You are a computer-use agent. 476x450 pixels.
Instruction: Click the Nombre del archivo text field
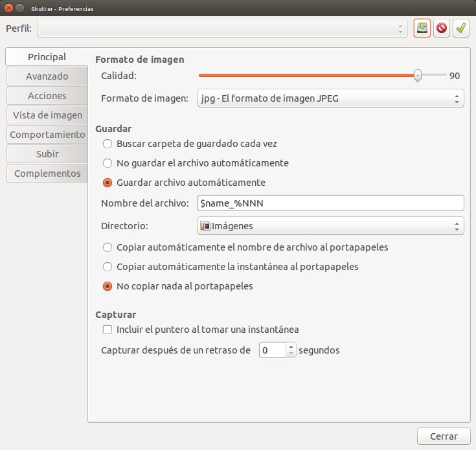[x=330, y=203]
